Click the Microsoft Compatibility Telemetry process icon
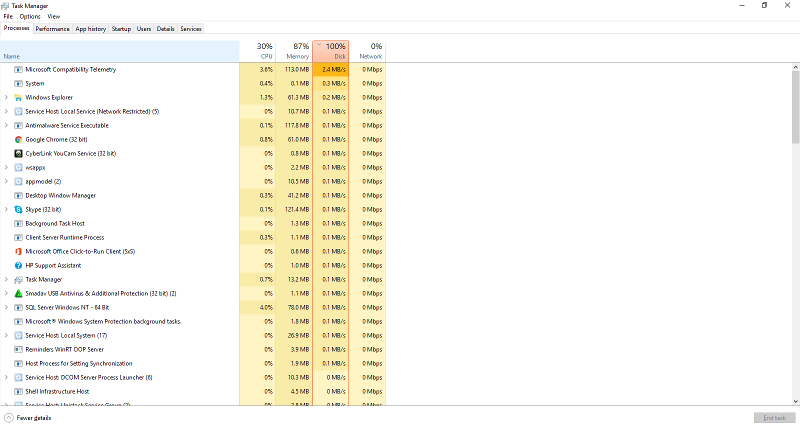The height and width of the screenshot is (428, 800). click(x=18, y=69)
